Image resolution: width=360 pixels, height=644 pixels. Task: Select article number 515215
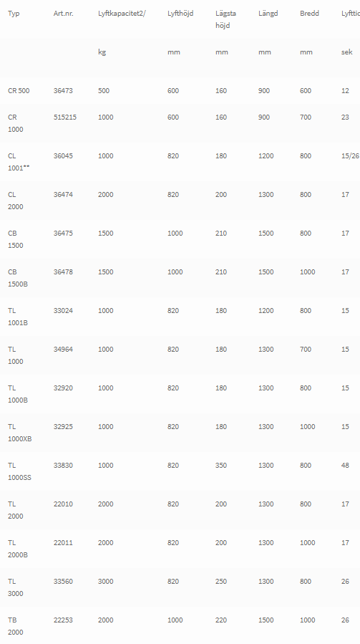[x=65, y=117]
